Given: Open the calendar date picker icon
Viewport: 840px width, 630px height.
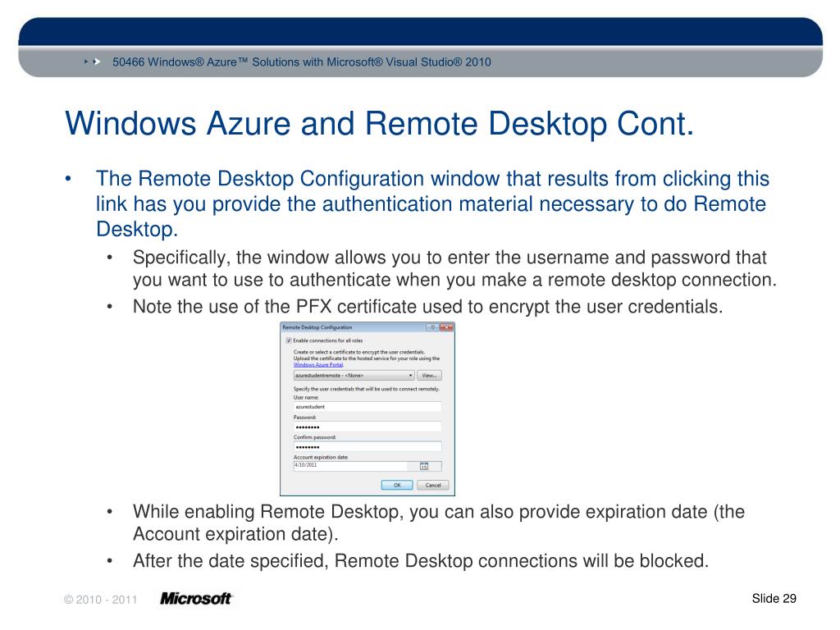Looking at the screenshot, I should click(424, 466).
